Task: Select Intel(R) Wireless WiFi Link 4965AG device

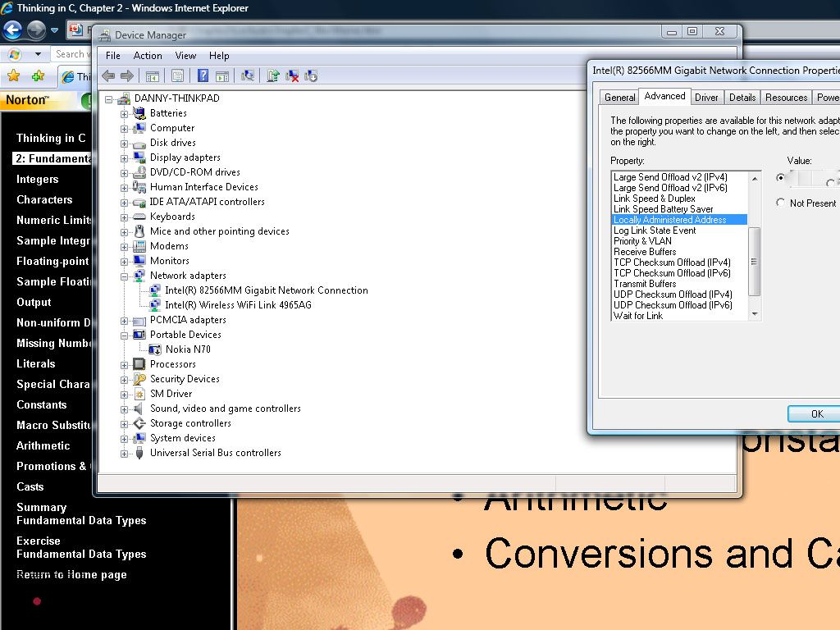Action: pos(238,305)
